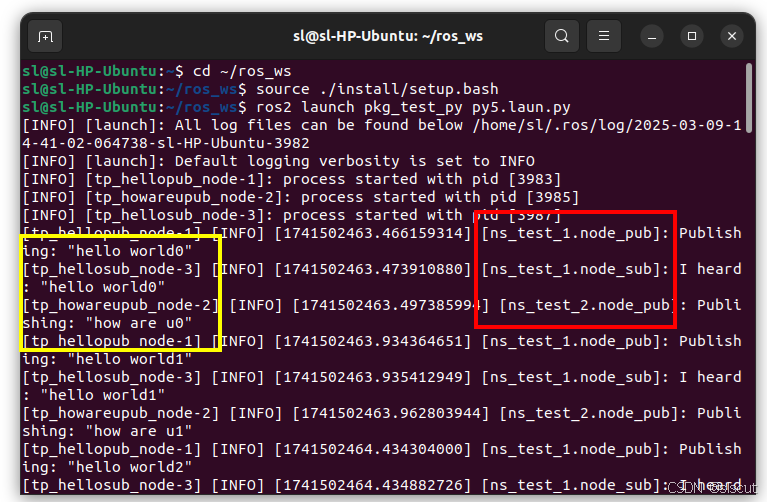
Task: Click the command cd ~/ros_ws
Action: click(x=242, y=71)
